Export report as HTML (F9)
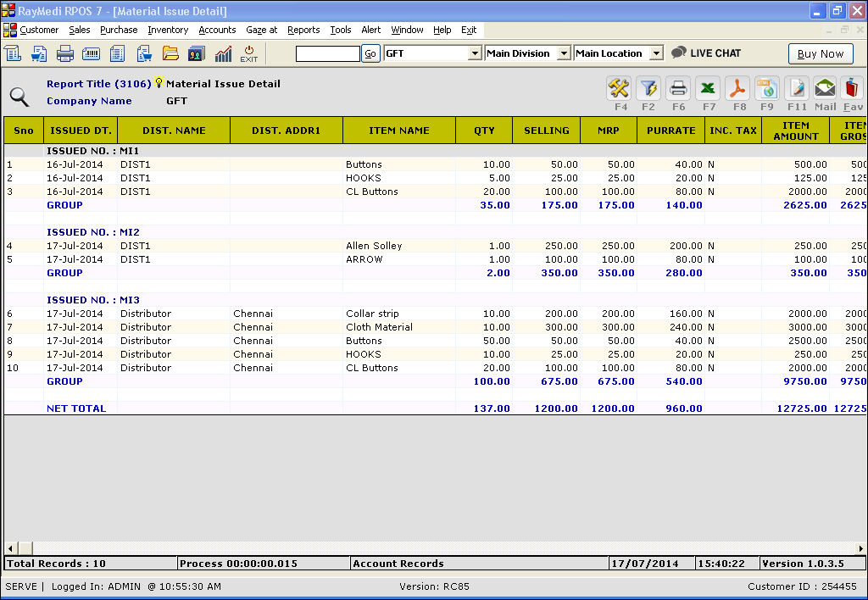The width and height of the screenshot is (868, 600). point(767,88)
